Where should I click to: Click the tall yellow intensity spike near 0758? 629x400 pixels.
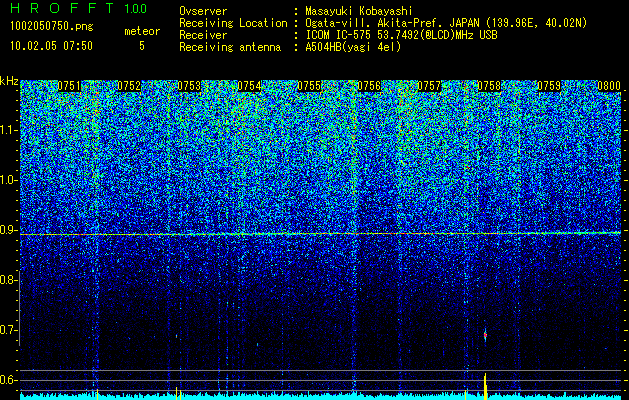pos(485,386)
